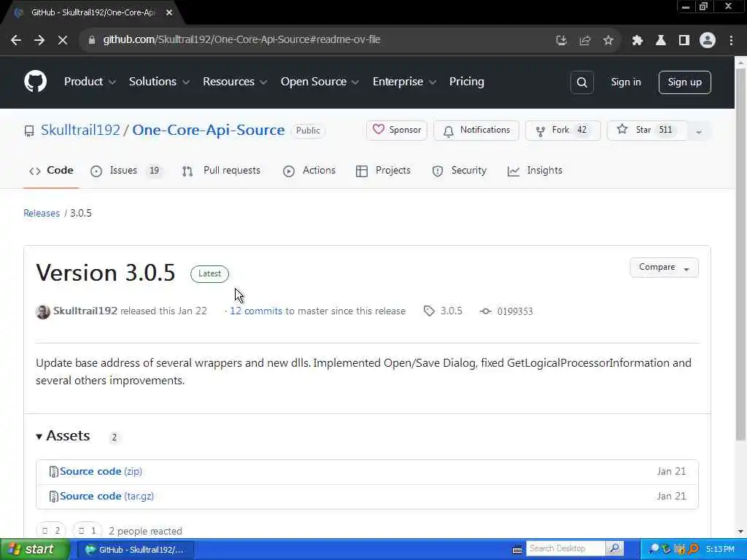This screenshot has width=747, height=560.
Task: Click the share page icon in address bar
Action: (x=584, y=41)
